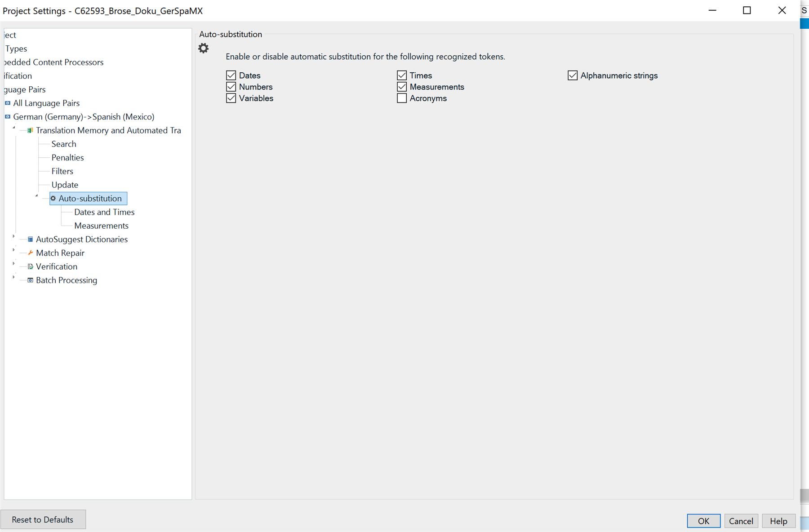Select the Translation Memory and Automated Translation icon
This screenshot has height=532, width=809.
click(30, 130)
